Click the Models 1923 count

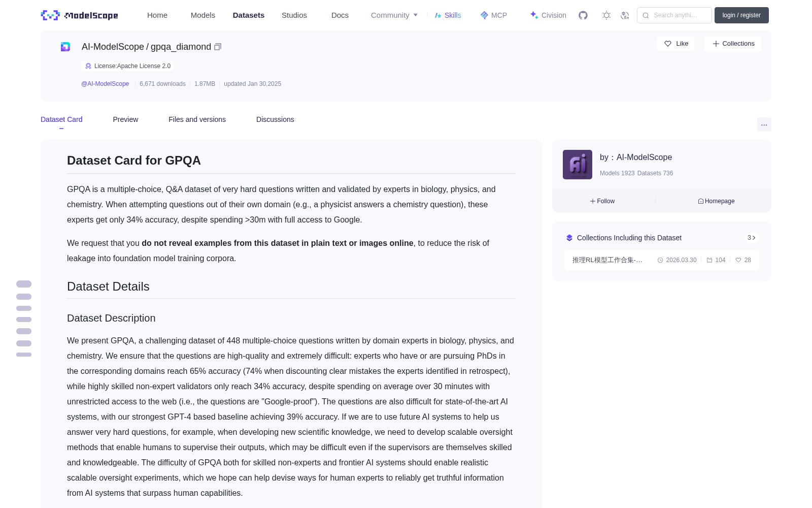(617, 173)
